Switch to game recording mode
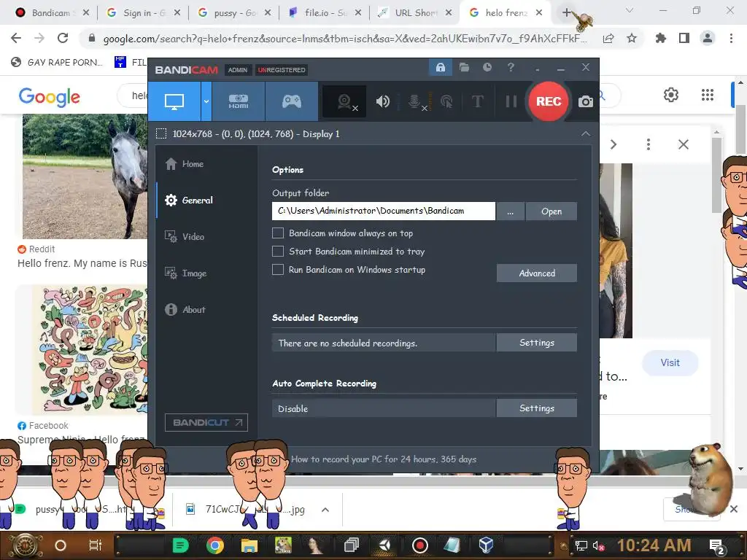747x560 pixels. 292,101
